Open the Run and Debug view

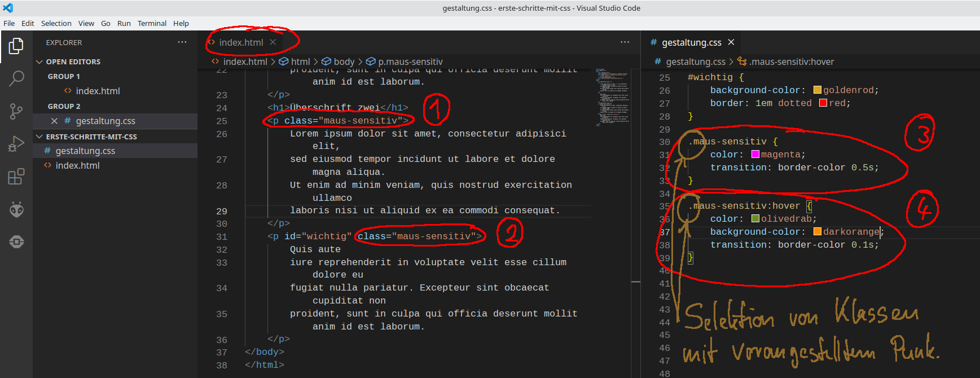(16, 144)
